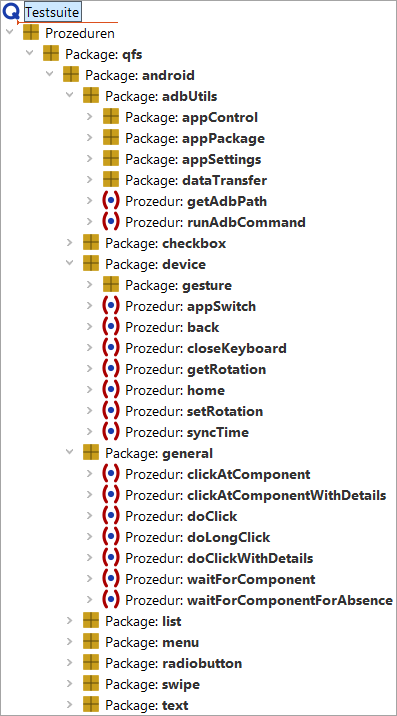Click the syncTime procedure icon
Viewport: 397px width, 716px height.
pyautogui.click(x=111, y=432)
